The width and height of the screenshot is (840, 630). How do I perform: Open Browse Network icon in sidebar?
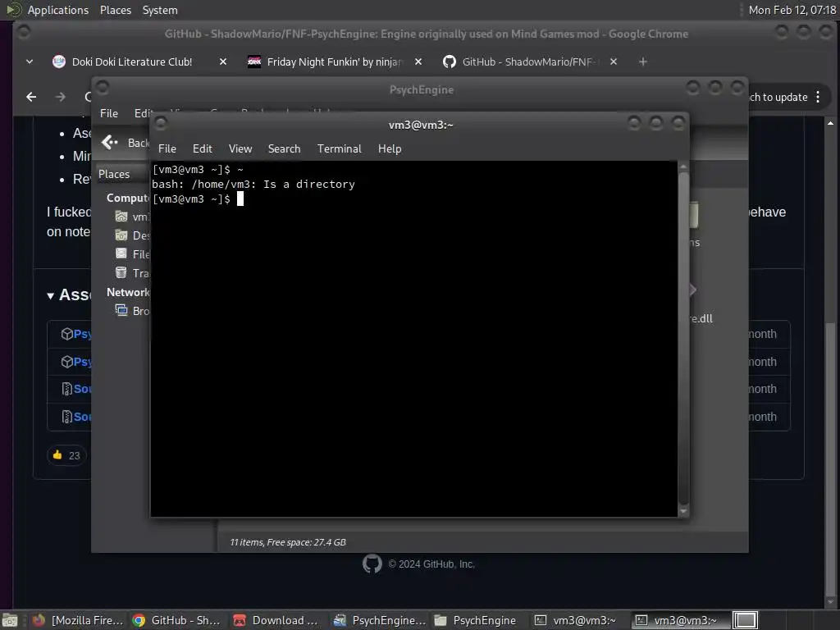pos(121,310)
